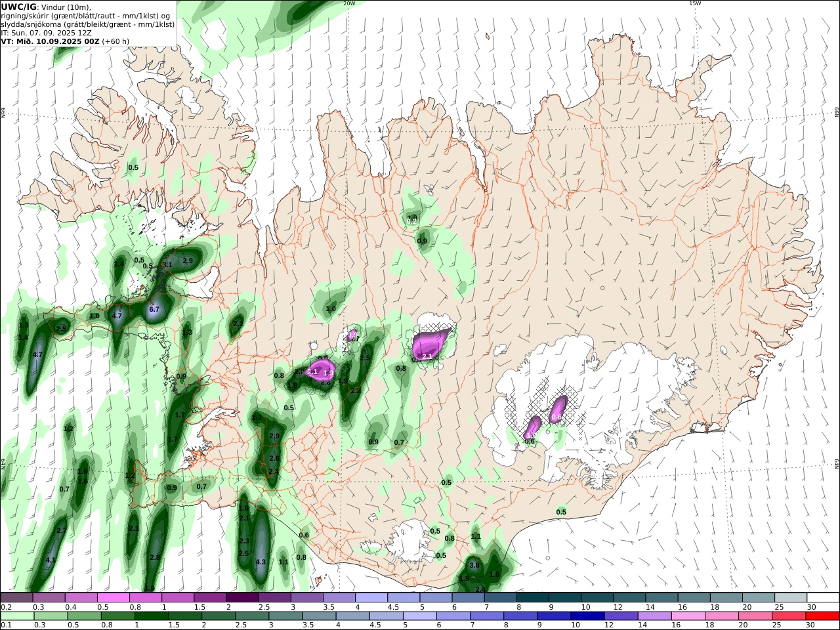The height and width of the screenshot is (630, 840).
Task: Choose the darkest purple 2 mm snow swatch
Action: pyautogui.click(x=242, y=597)
